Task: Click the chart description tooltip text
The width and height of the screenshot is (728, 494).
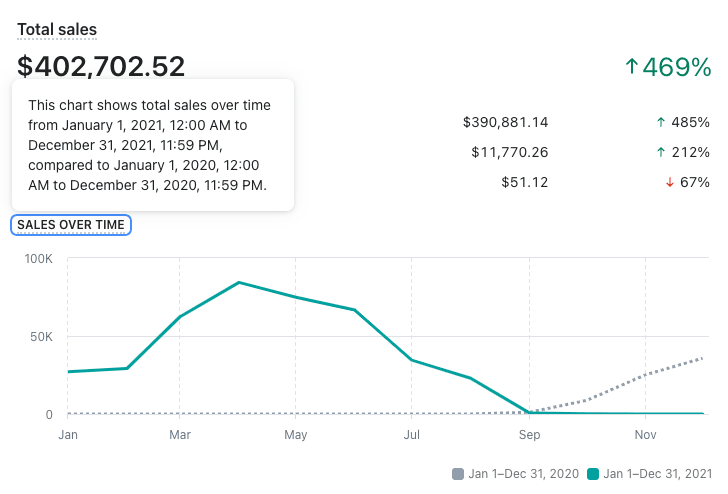Action: pyautogui.click(x=150, y=145)
